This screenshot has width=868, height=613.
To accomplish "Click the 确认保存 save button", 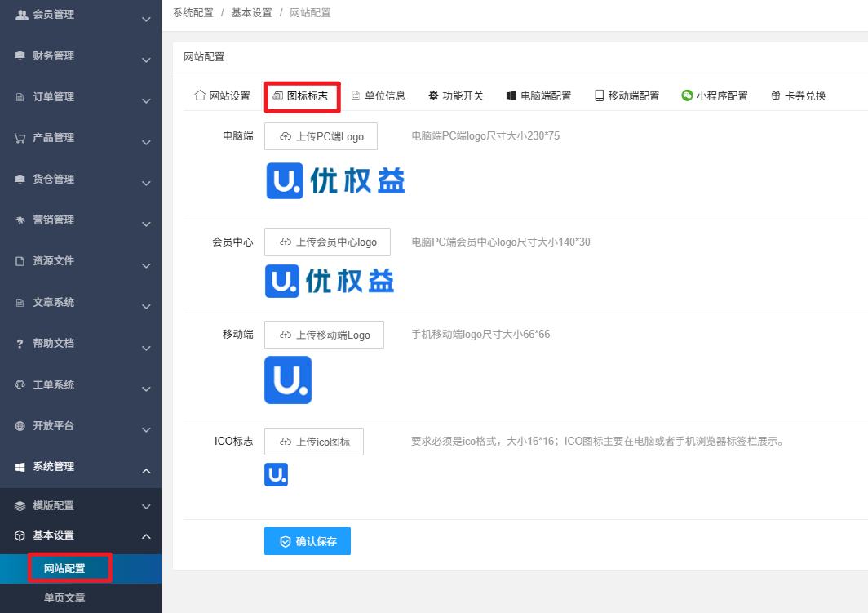I will click(x=308, y=541).
